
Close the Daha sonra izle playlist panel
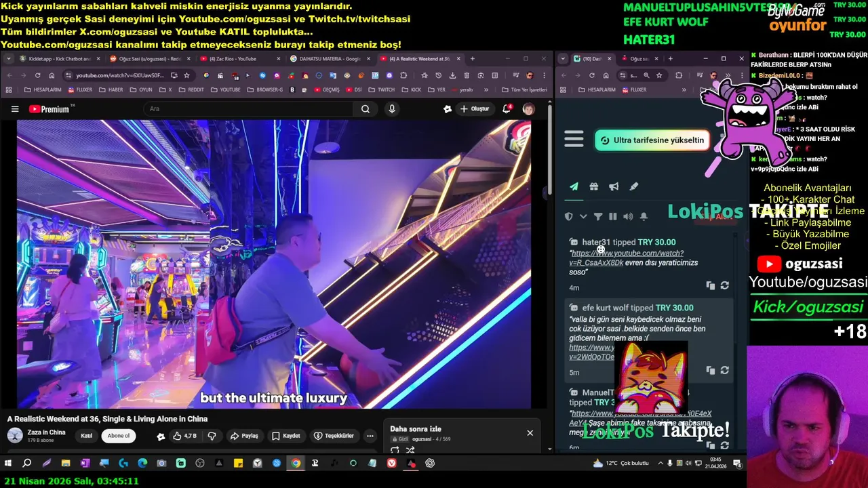530,433
